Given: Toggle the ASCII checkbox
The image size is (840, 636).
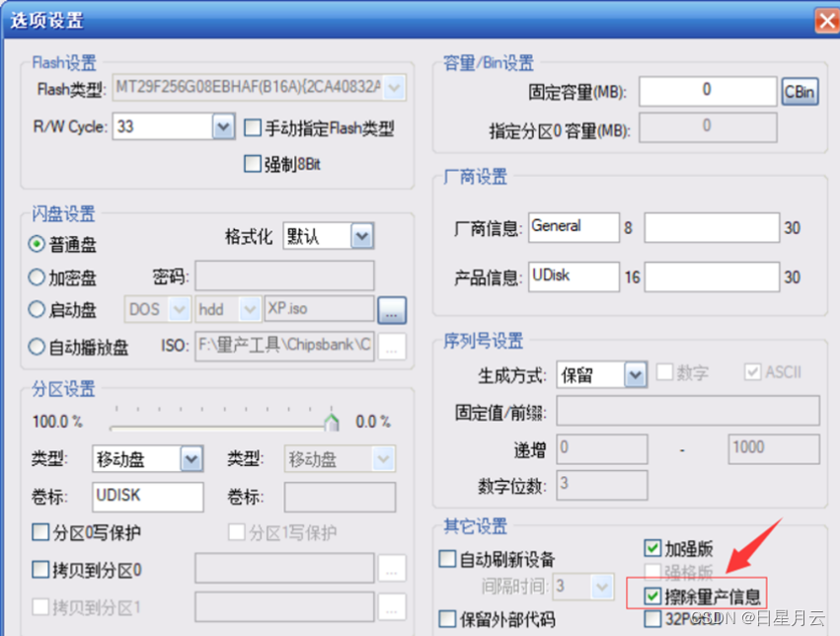Looking at the screenshot, I should (x=753, y=372).
